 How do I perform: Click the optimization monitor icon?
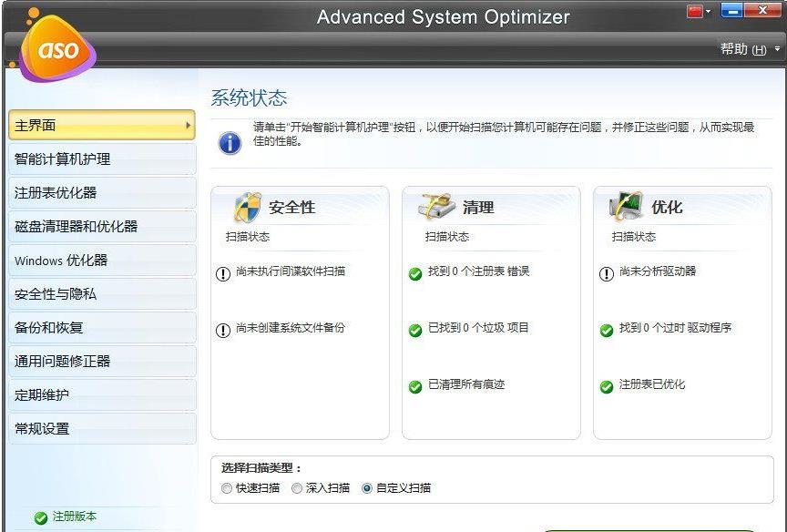[627, 207]
